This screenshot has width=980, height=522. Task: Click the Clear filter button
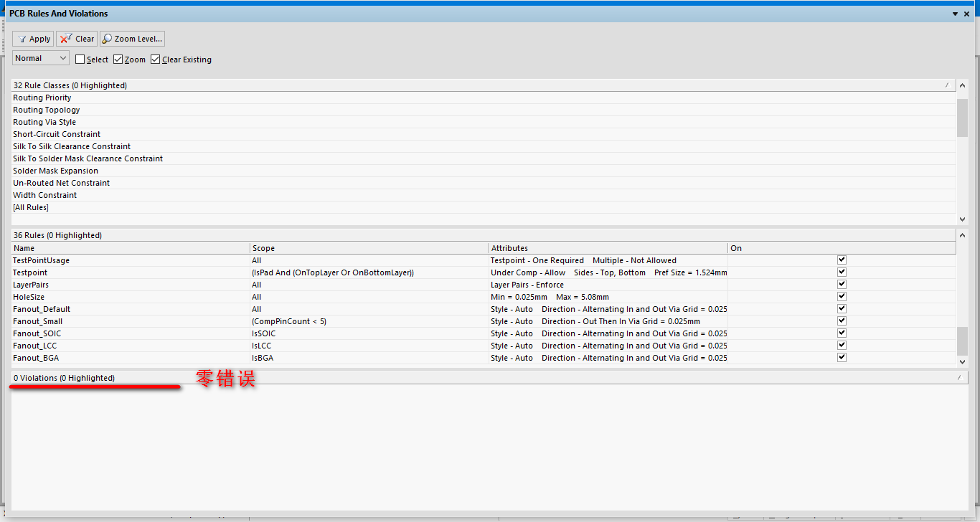77,39
